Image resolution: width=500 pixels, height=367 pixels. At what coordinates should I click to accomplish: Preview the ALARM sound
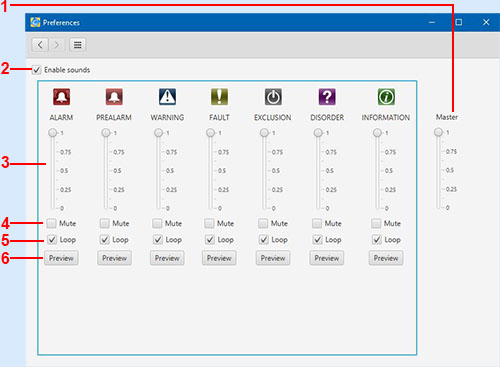[61, 258]
